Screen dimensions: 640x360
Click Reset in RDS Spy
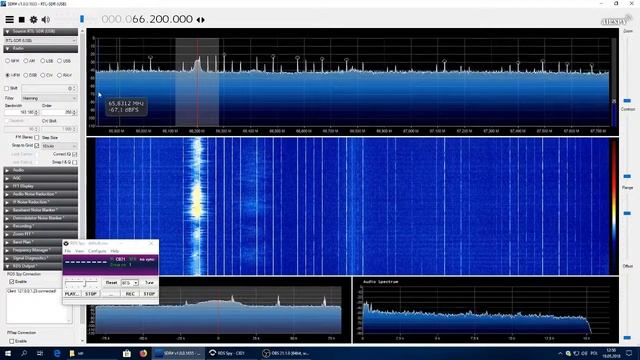[x=111, y=282]
